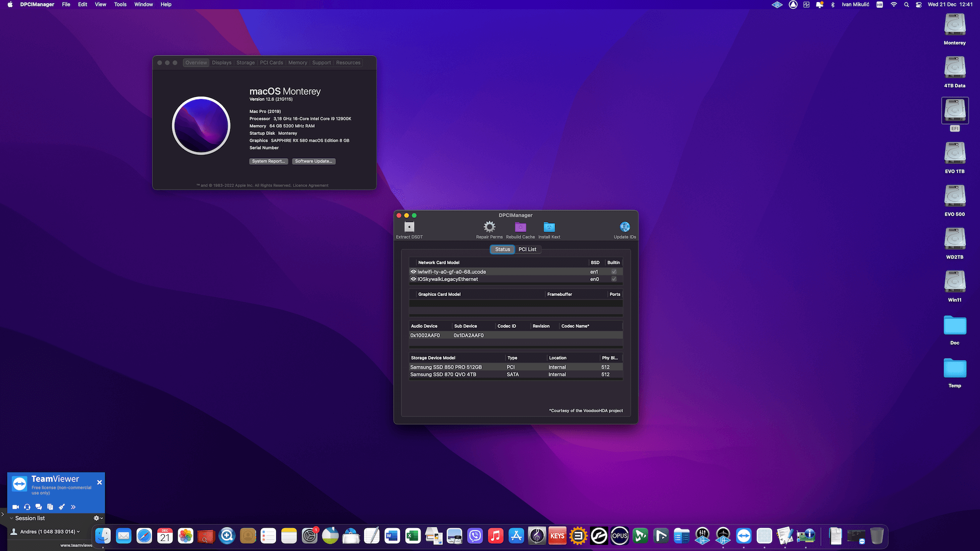The image size is (980, 551).
Task: Switch to the PCI List tab
Action: click(x=527, y=249)
